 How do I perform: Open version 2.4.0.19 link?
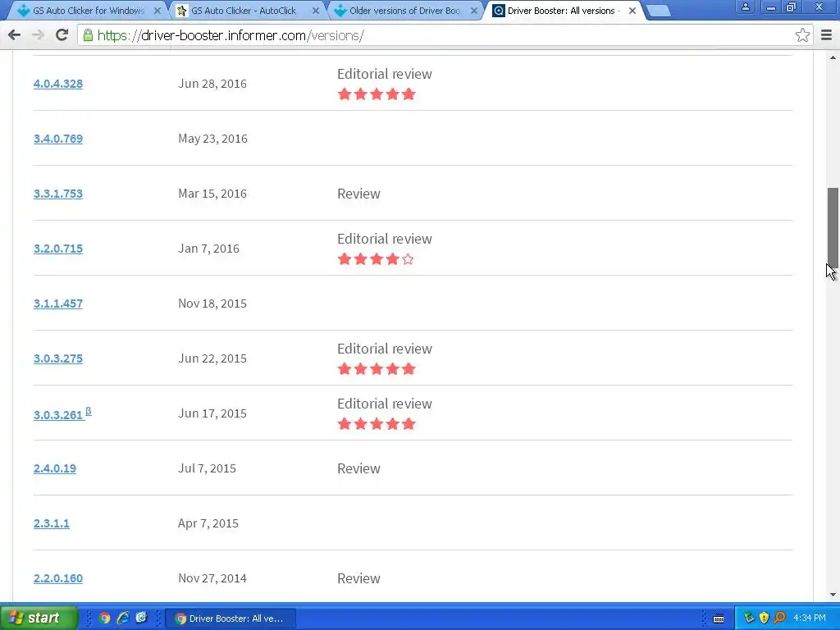[55, 468]
